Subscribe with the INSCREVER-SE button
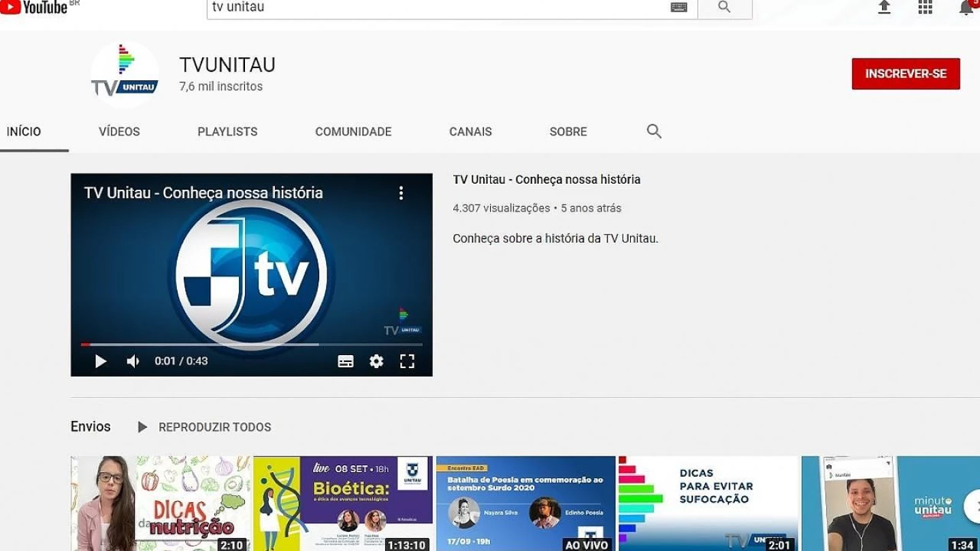 [906, 73]
